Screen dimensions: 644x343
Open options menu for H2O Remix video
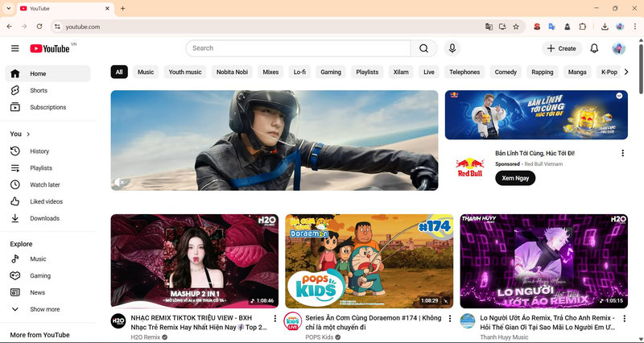click(275, 318)
